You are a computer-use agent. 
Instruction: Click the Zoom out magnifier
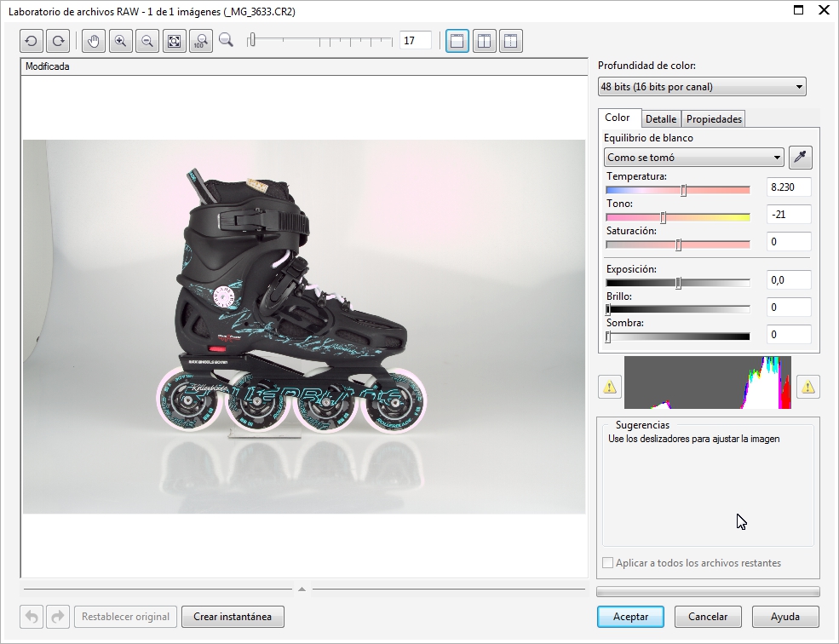tap(147, 41)
